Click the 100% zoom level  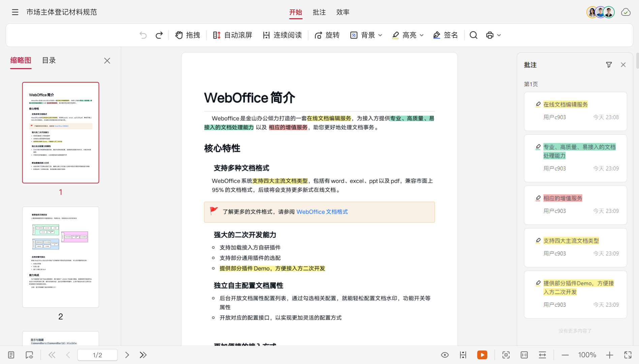pyautogui.click(x=587, y=355)
